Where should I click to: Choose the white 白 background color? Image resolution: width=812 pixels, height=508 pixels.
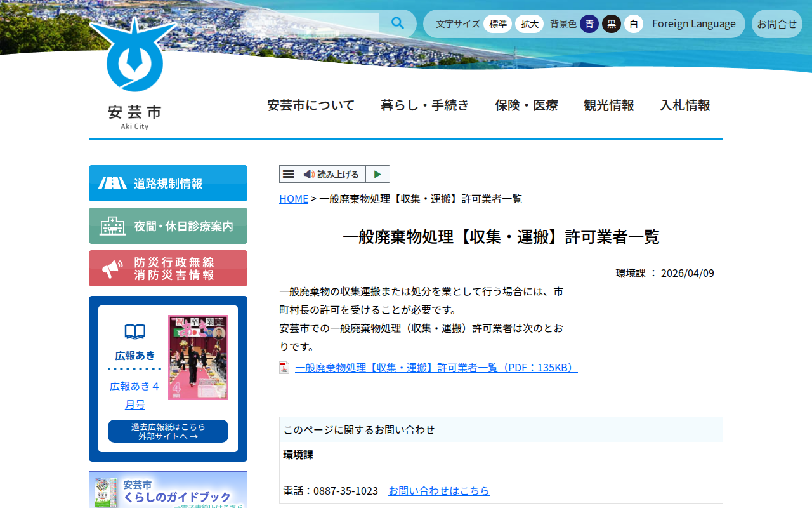[634, 24]
